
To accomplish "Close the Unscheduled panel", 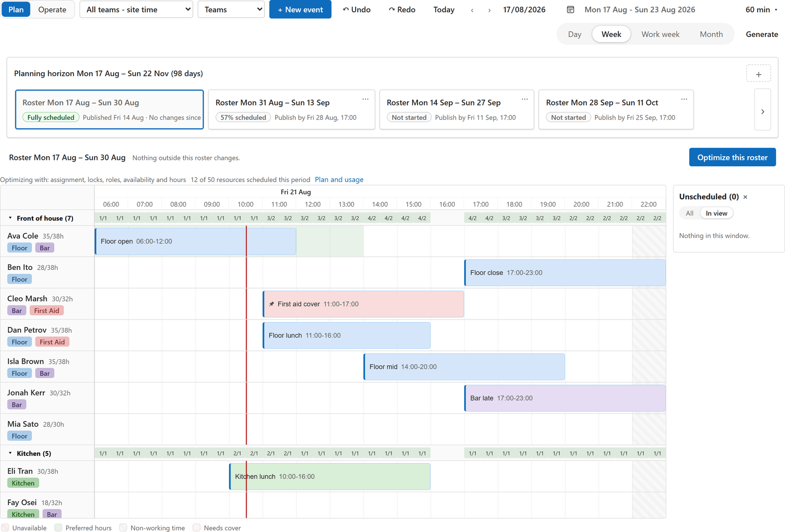I will click(745, 197).
